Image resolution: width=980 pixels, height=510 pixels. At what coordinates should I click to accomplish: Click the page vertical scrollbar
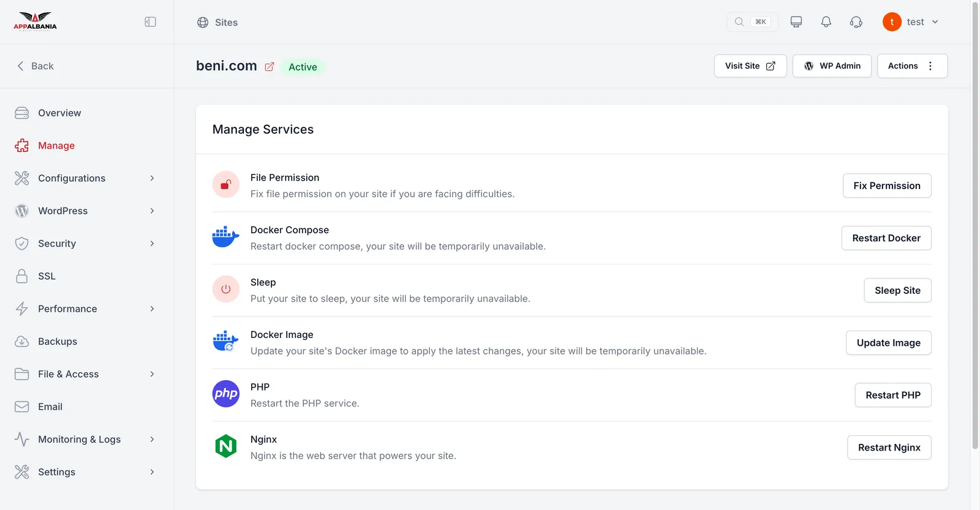click(x=975, y=227)
